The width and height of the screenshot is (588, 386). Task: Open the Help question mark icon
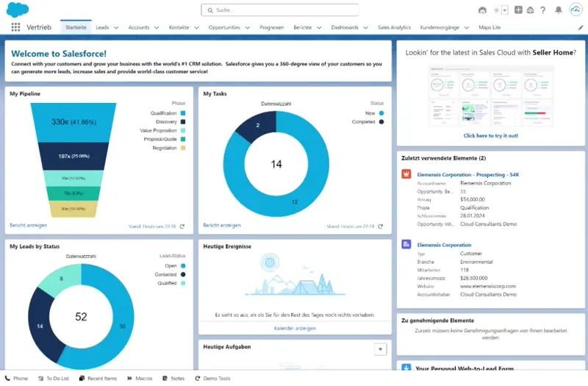pyautogui.click(x=542, y=10)
